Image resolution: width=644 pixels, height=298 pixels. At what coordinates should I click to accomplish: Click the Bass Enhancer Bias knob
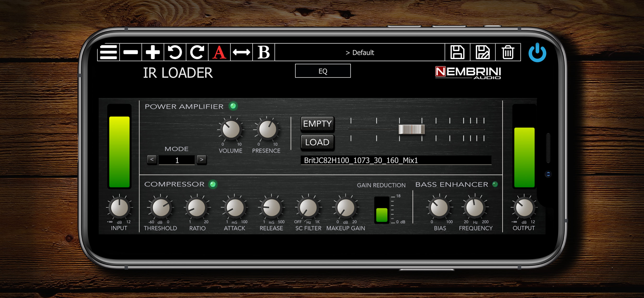coord(439,208)
